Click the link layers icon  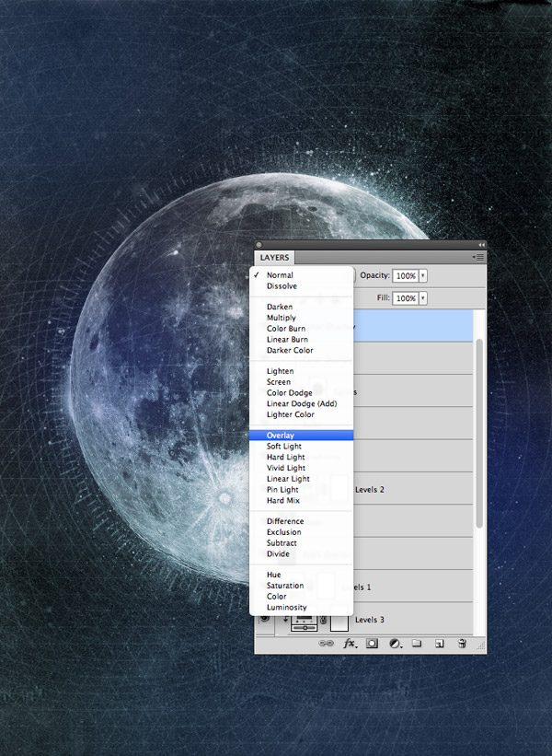click(x=325, y=644)
